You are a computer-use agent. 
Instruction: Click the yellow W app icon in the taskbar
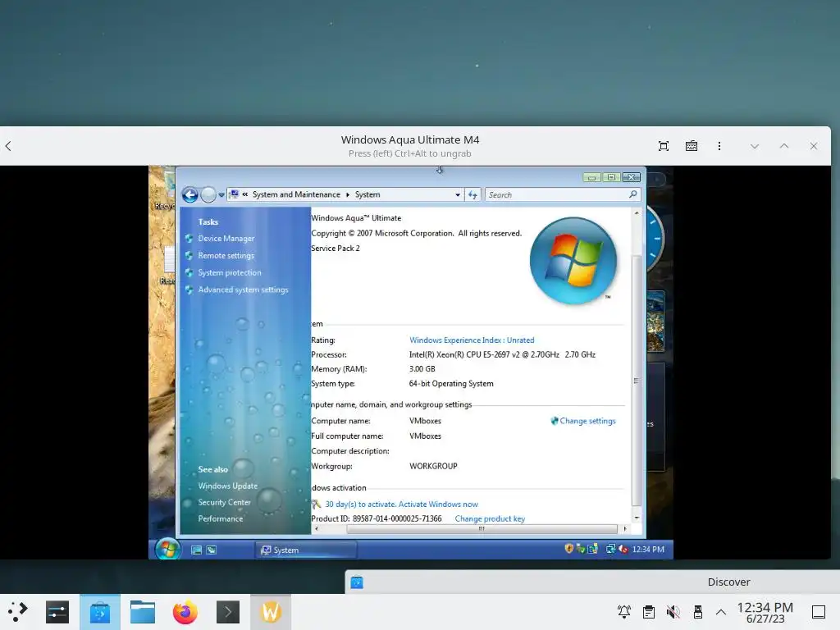(271, 612)
